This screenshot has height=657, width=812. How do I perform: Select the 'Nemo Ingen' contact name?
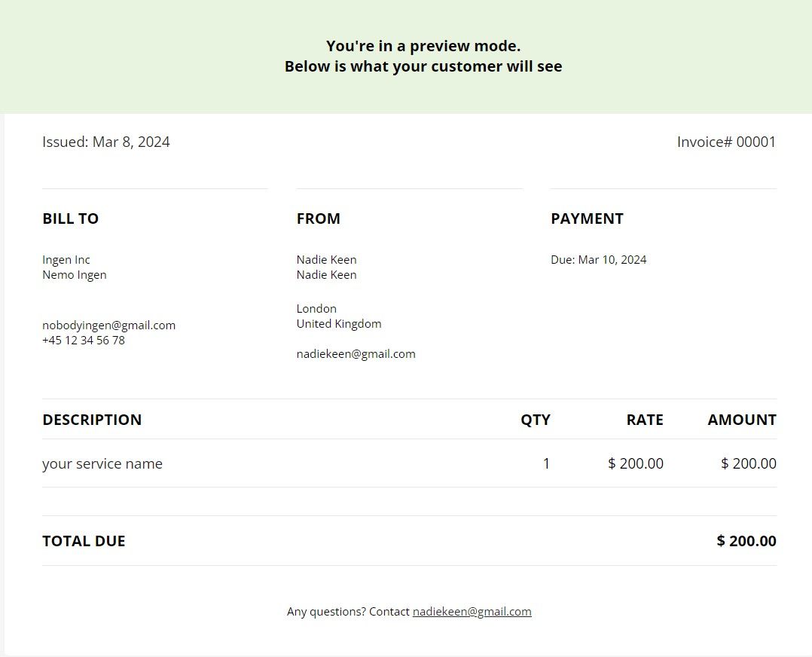coord(75,274)
